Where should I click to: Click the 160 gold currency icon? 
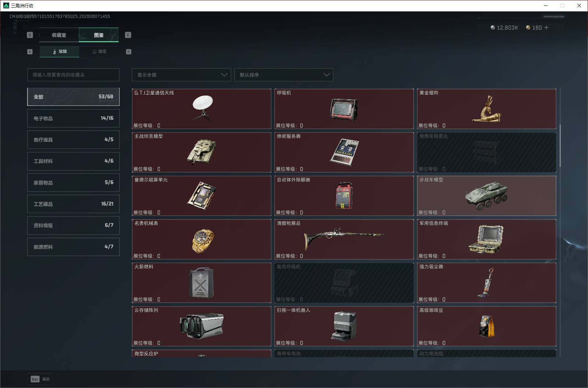[528, 28]
